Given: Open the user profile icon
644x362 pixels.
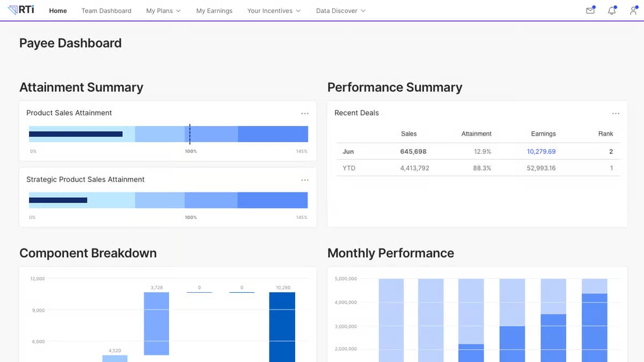Looking at the screenshot, I should [633, 11].
